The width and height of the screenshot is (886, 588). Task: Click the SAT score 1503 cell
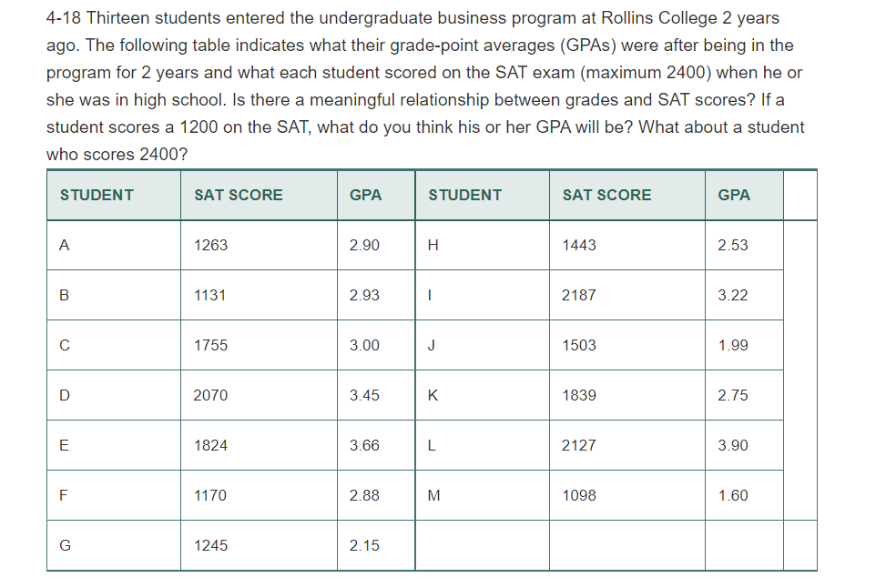(x=627, y=345)
